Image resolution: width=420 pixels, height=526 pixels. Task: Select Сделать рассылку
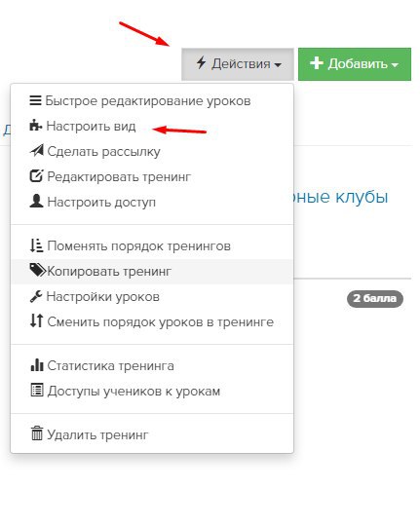coord(152,151)
